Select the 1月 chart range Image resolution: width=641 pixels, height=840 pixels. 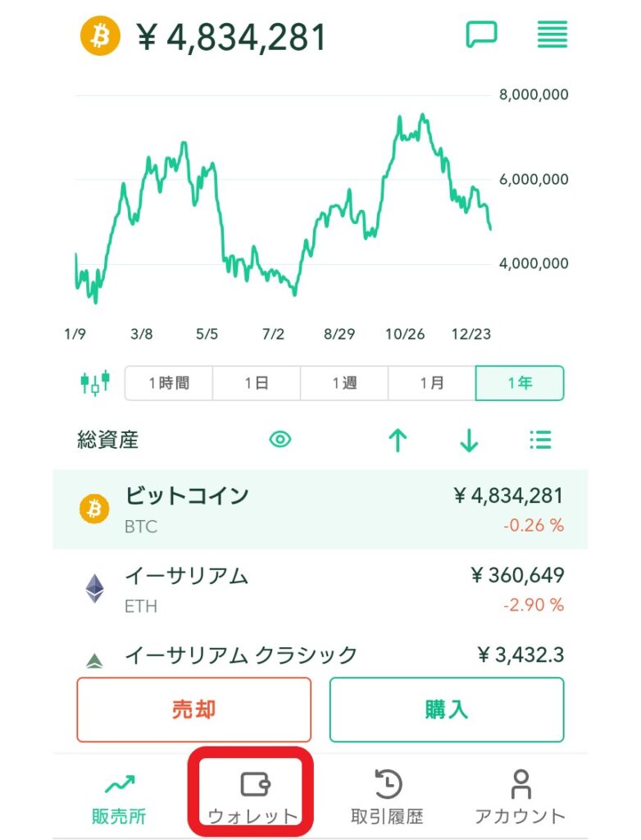coord(432,383)
